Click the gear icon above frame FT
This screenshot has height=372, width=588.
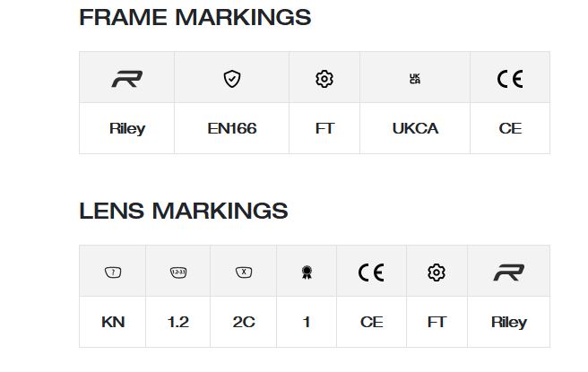tap(324, 79)
